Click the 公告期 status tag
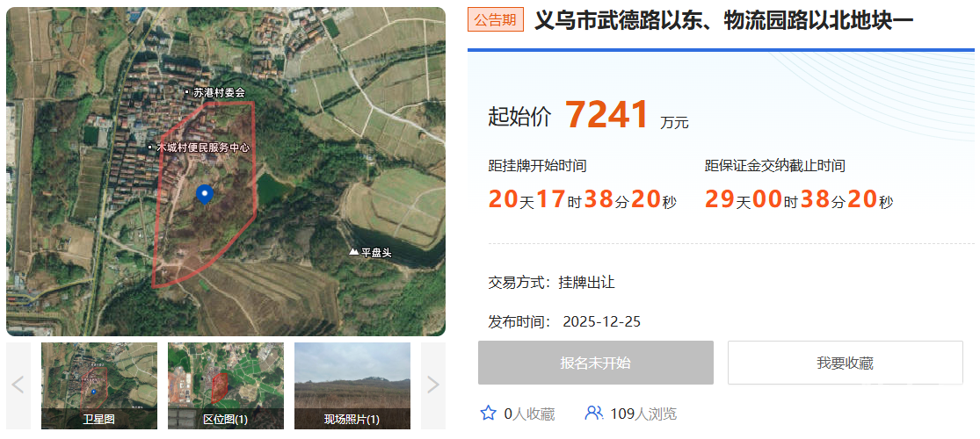The height and width of the screenshot is (439, 980). pos(496,20)
